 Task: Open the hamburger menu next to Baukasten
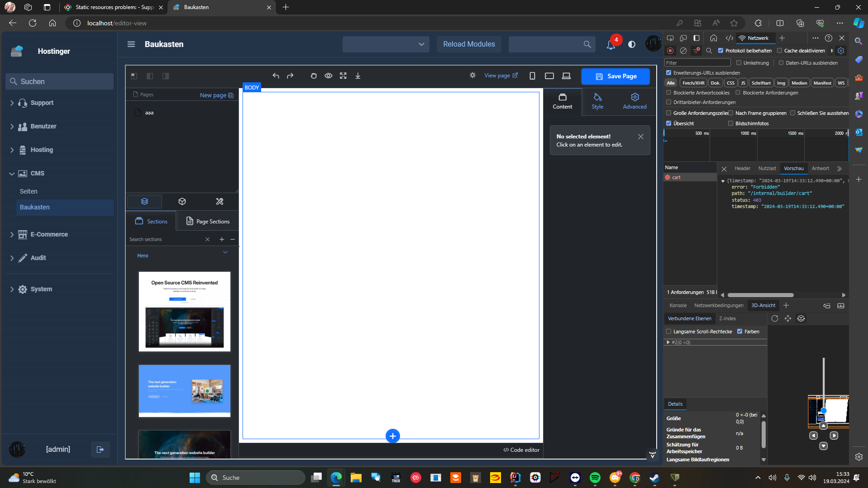pyautogui.click(x=131, y=44)
